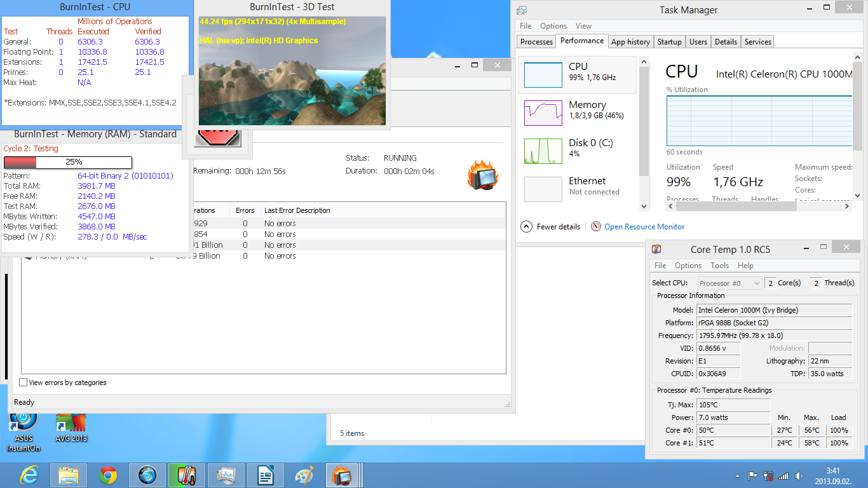This screenshot has height=488, width=868.
Task: Switch to Core Temp taskbar icon
Action: tap(187, 475)
